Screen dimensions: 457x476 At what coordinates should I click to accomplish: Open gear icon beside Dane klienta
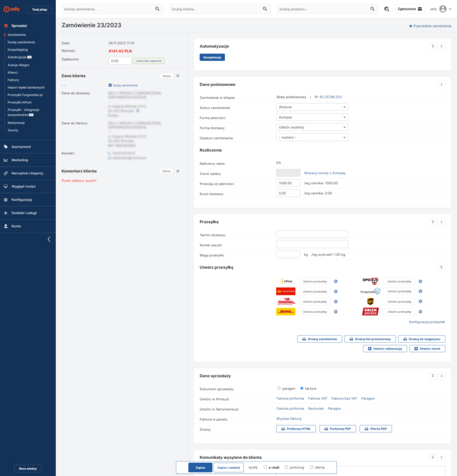pos(177,76)
